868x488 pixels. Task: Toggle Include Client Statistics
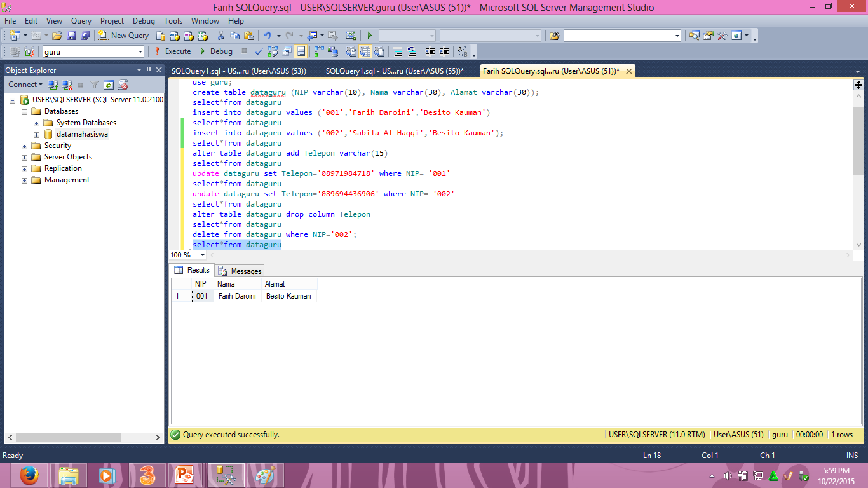click(333, 51)
